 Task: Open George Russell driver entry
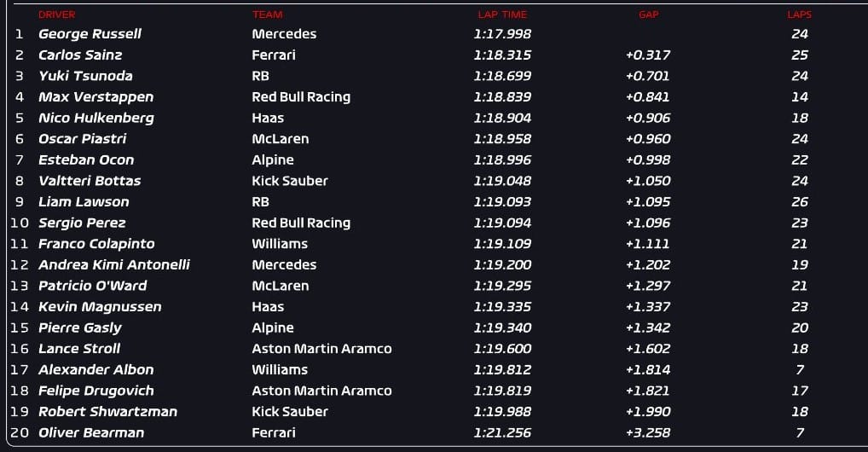click(x=90, y=34)
